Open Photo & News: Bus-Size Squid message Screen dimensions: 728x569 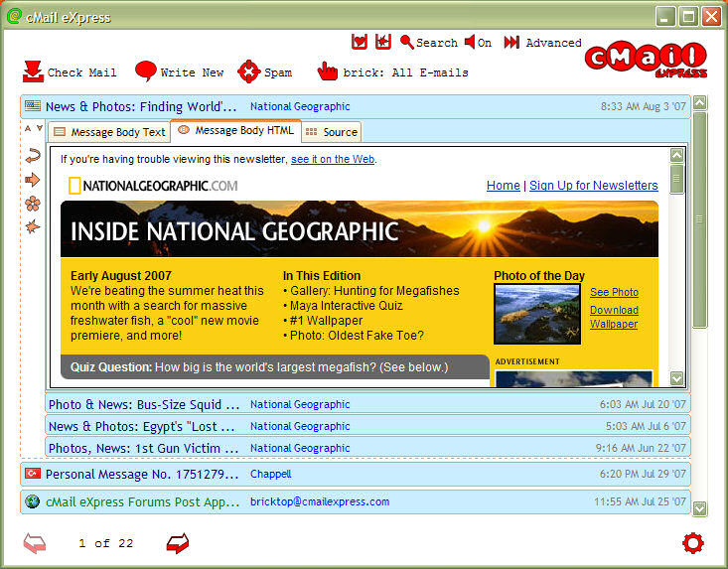point(367,404)
